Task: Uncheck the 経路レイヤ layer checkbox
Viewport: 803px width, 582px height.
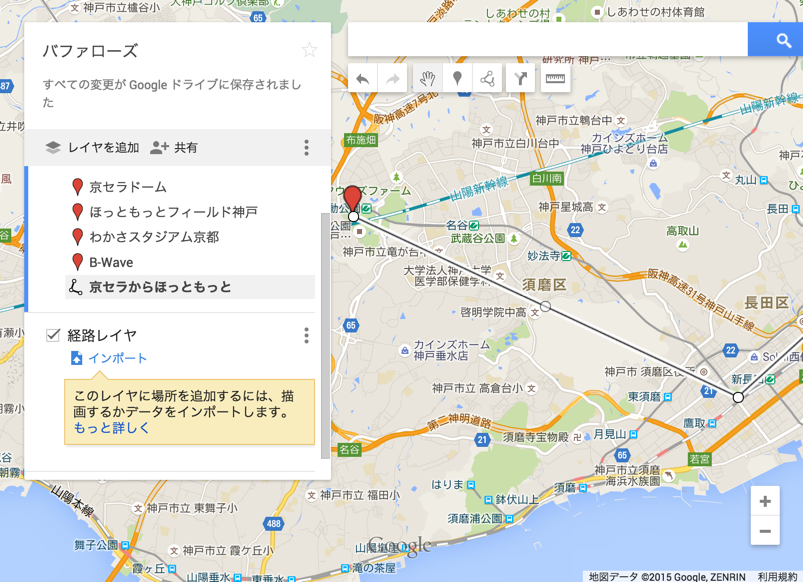Action: tap(53, 335)
